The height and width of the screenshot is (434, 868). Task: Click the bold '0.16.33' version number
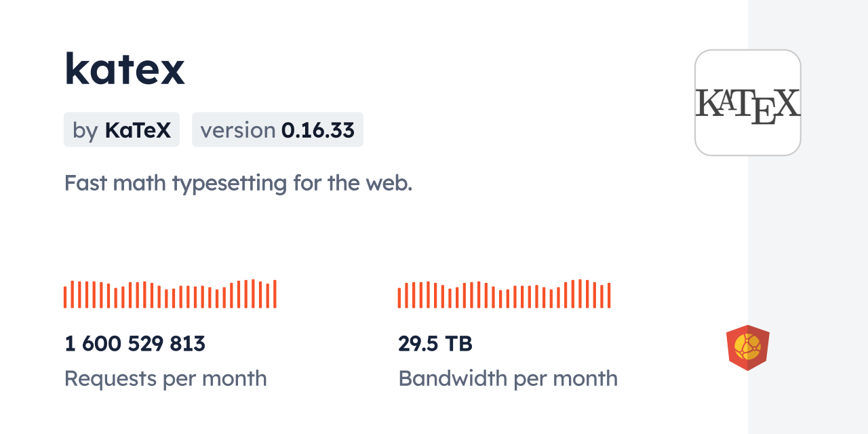coord(318,130)
